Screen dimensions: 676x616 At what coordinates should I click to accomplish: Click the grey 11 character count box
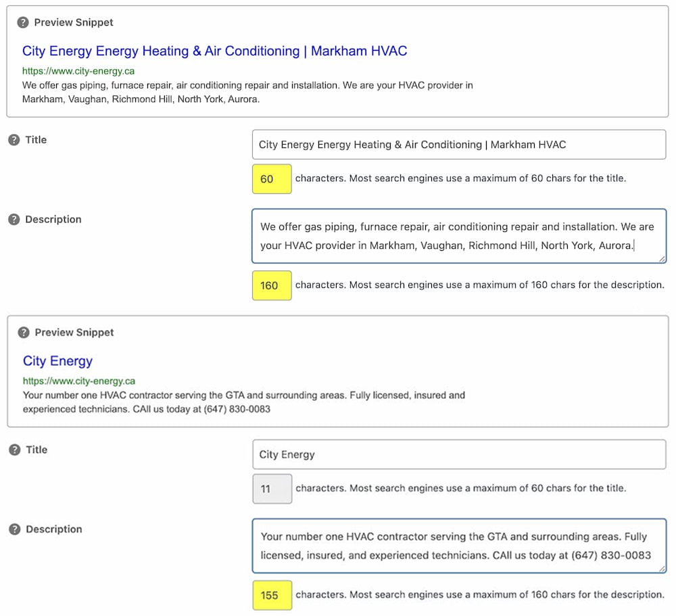point(272,489)
